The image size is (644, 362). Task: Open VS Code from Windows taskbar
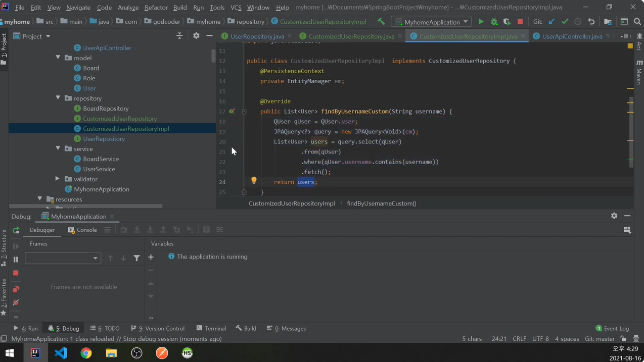61,353
